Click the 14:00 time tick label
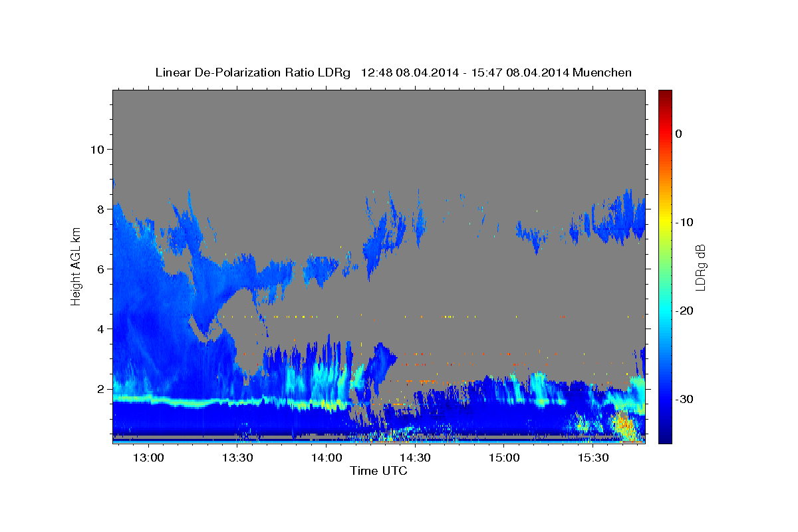798x532 pixels. click(x=327, y=458)
